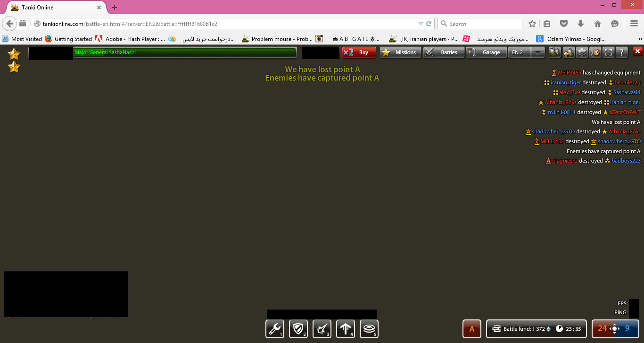Click the add friend icon
Viewport: 644px width, 343px height.
569,52
